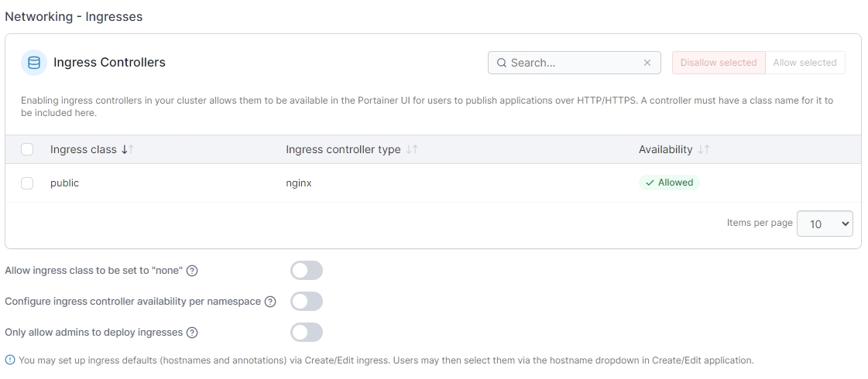Open help icon for admins-only ingress deployment

(193, 333)
